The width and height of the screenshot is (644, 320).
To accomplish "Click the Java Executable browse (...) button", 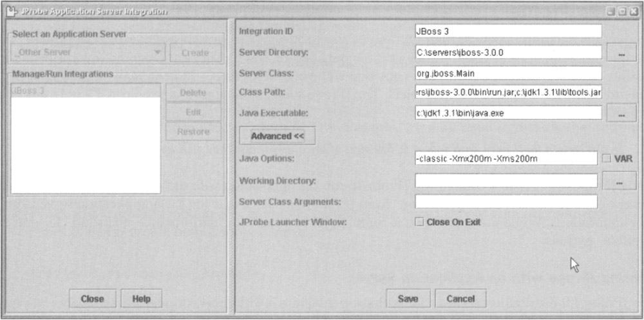I will coord(621,114).
